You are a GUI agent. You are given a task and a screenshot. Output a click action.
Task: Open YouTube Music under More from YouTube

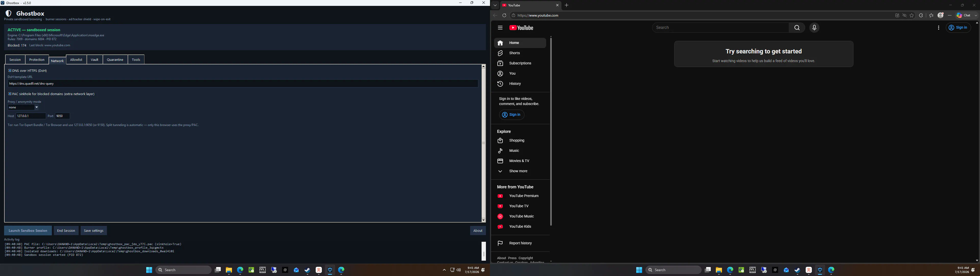pyautogui.click(x=520, y=216)
